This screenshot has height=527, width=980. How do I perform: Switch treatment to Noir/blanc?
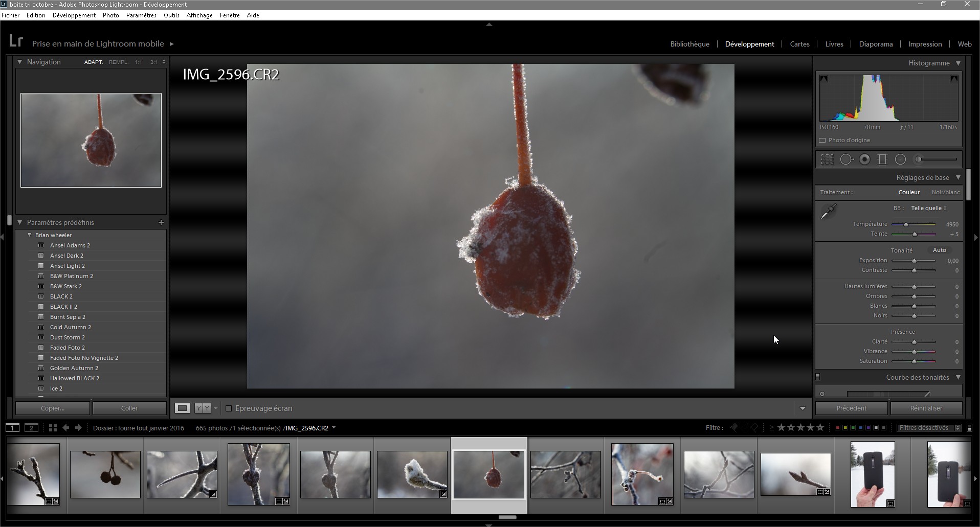coord(945,192)
